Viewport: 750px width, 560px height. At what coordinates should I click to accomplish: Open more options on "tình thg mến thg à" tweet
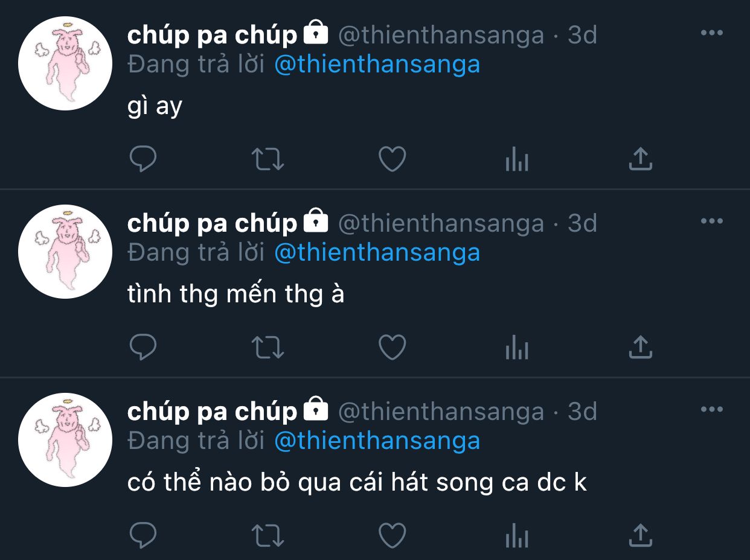[711, 221]
